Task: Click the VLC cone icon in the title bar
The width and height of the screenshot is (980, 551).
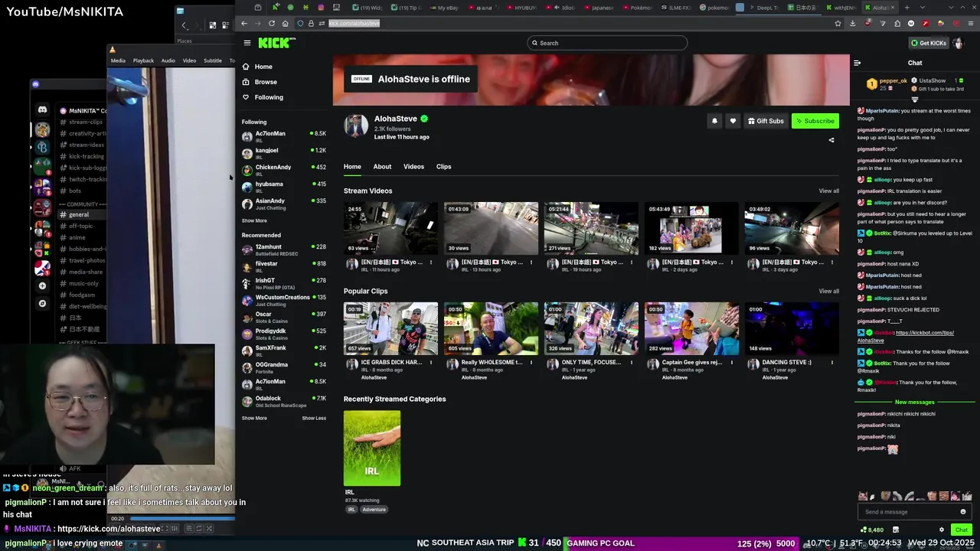Action: point(113,50)
